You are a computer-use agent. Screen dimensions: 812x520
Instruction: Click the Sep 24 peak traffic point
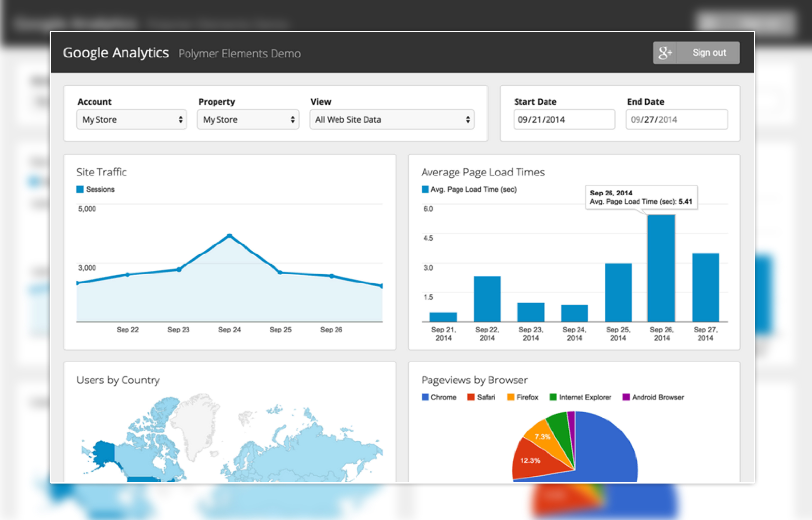tap(230, 235)
